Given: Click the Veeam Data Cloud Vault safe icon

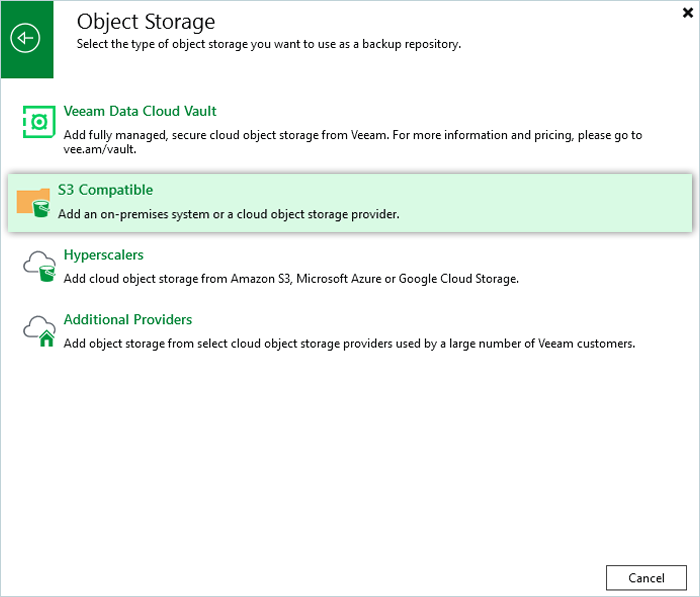Looking at the screenshot, I should [38, 122].
